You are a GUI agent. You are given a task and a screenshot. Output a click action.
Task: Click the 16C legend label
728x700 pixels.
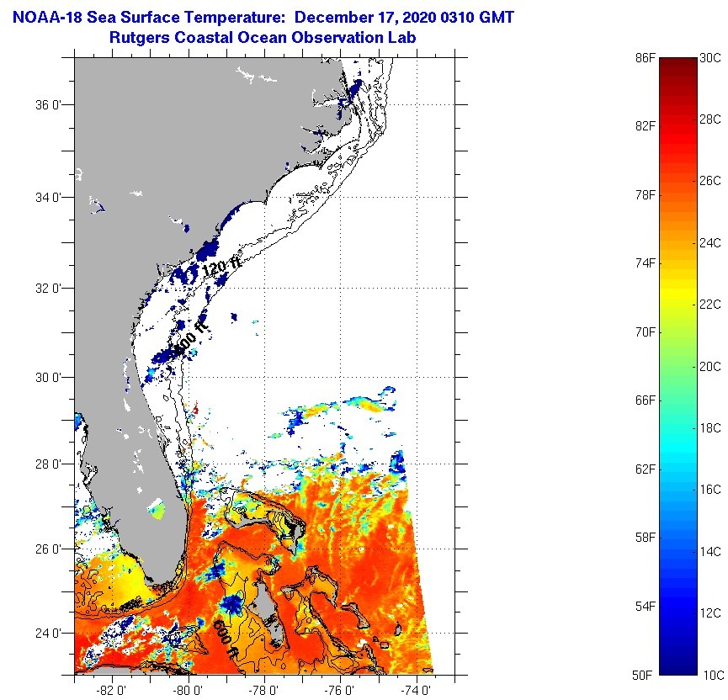pyautogui.click(x=710, y=490)
